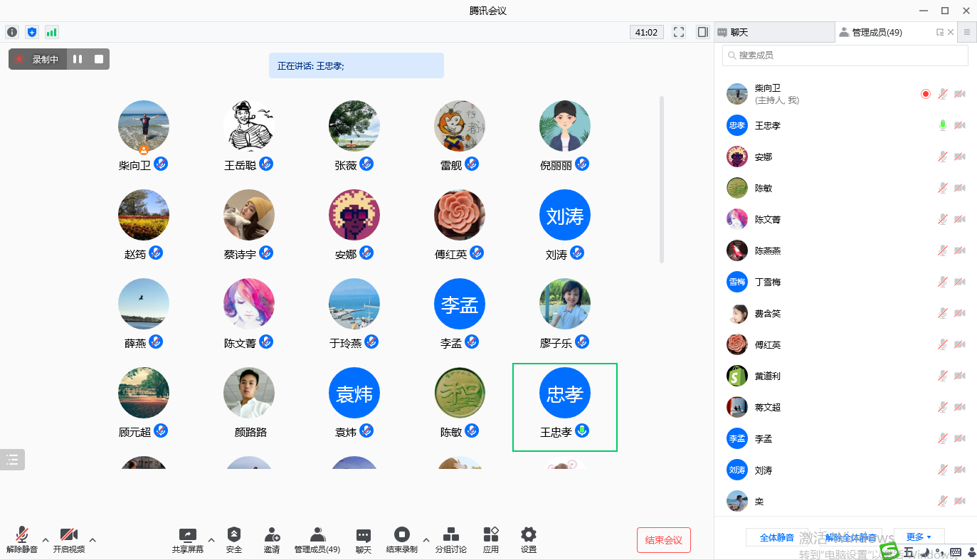
Task: Toggle 王忠孝's microphone in member list
Action: point(943,125)
